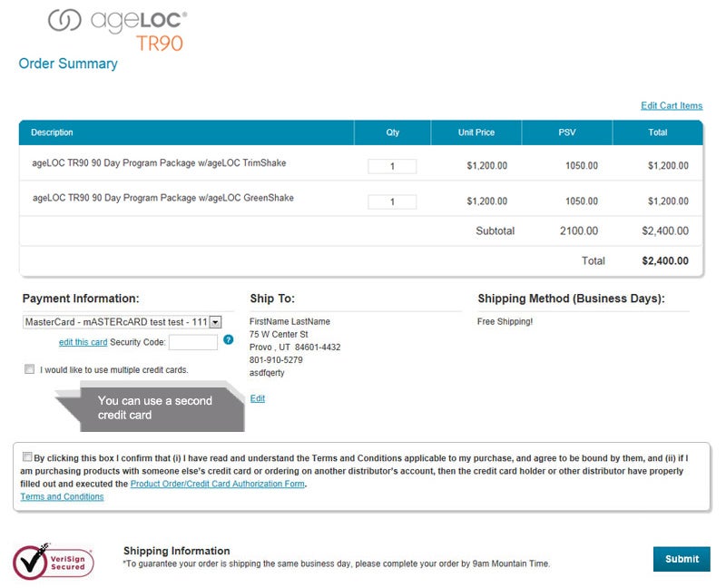Viewport: 726px width, 588px height.
Task: Click the ageLOC TR90 logo
Action: (118, 29)
